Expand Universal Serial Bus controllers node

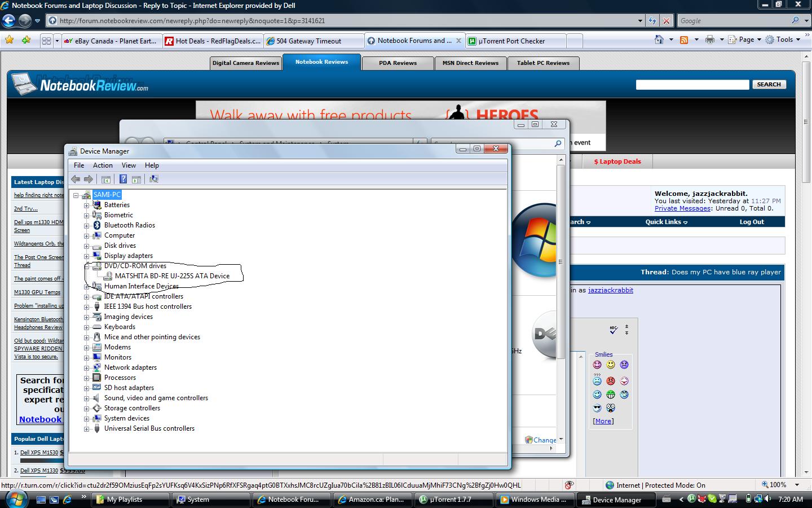86,428
